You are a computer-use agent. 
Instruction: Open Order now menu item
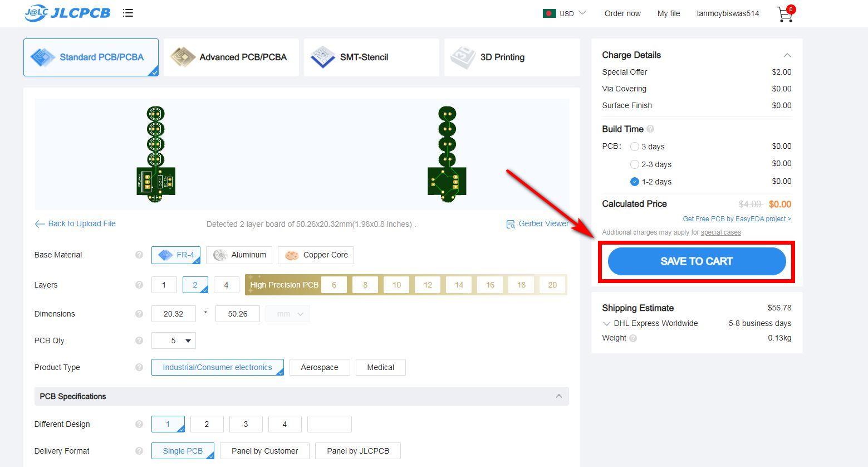coord(622,13)
